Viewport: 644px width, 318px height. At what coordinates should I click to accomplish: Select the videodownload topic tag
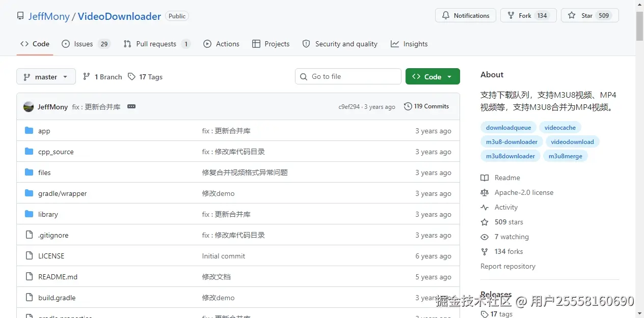point(572,142)
